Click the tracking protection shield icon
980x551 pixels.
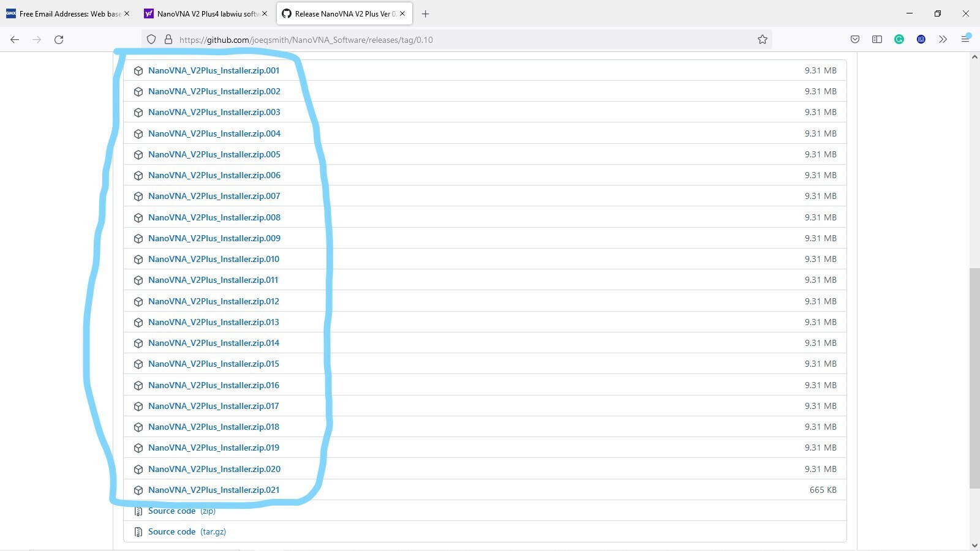click(x=151, y=40)
